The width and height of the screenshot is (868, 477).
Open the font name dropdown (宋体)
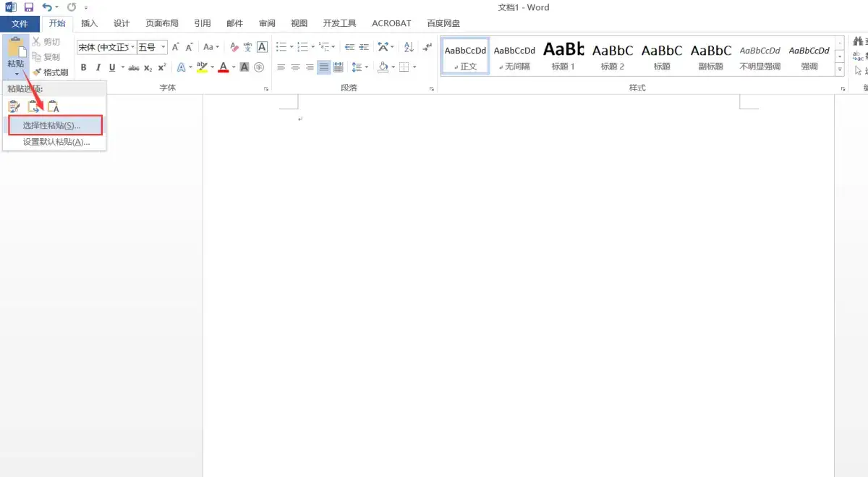(133, 47)
